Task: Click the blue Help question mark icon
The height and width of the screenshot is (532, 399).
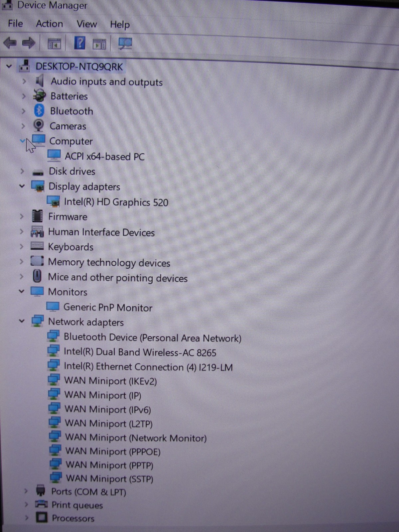Action: [x=79, y=43]
